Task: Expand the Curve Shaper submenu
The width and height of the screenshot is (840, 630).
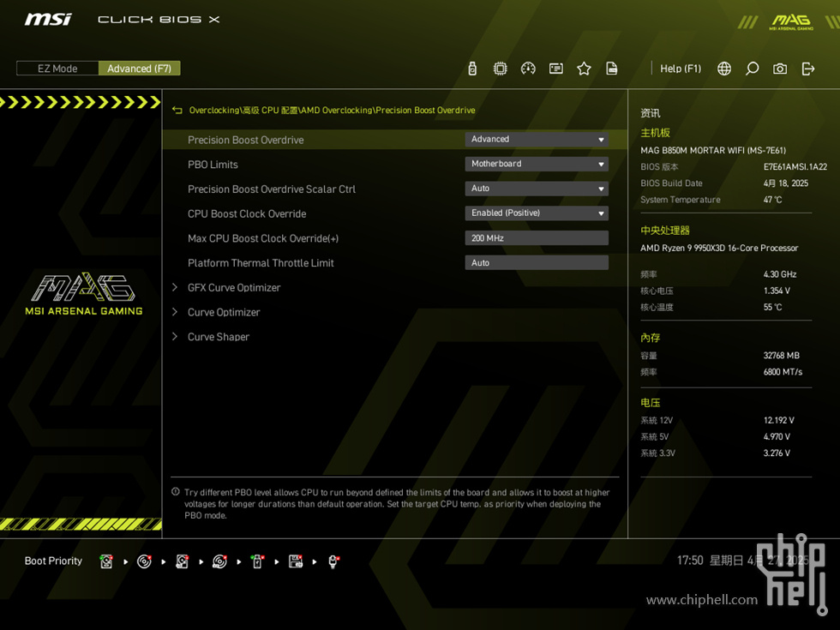Action: click(x=218, y=337)
